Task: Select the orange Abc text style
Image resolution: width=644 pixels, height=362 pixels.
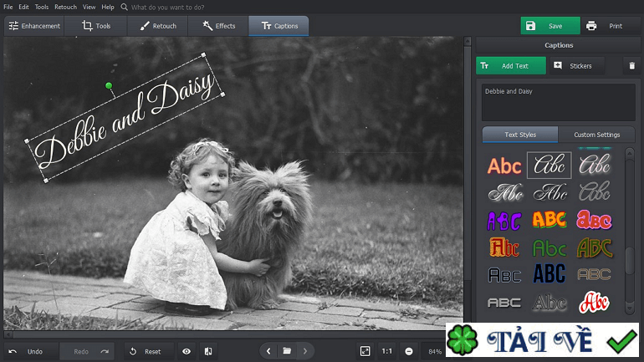Action: point(504,166)
